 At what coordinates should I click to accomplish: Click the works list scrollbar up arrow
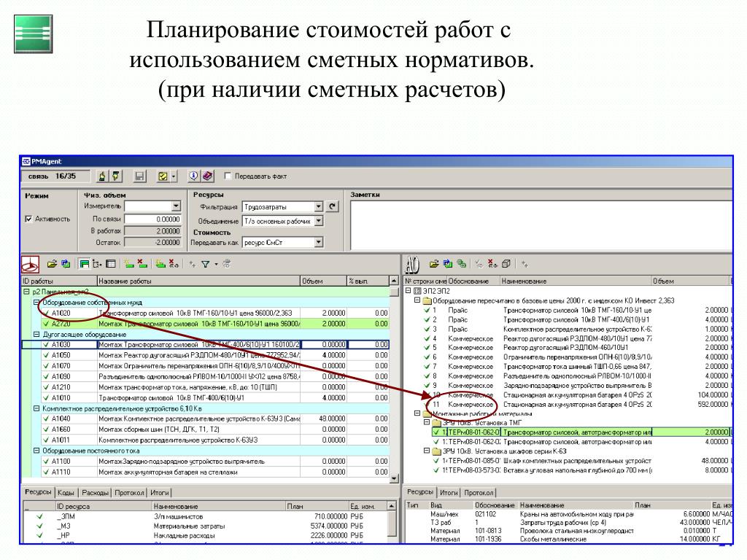pos(394,281)
